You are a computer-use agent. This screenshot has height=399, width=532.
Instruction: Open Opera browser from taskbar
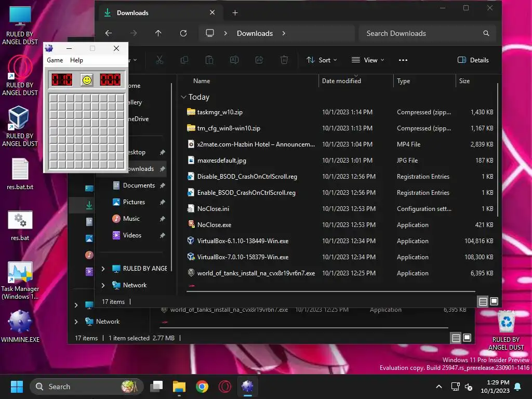click(x=224, y=387)
